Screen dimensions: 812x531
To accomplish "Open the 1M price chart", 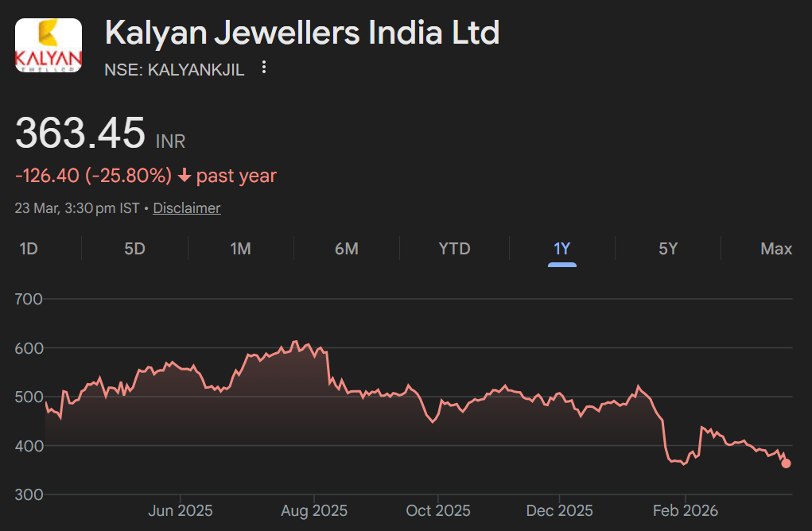I will [x=241, y=248].
